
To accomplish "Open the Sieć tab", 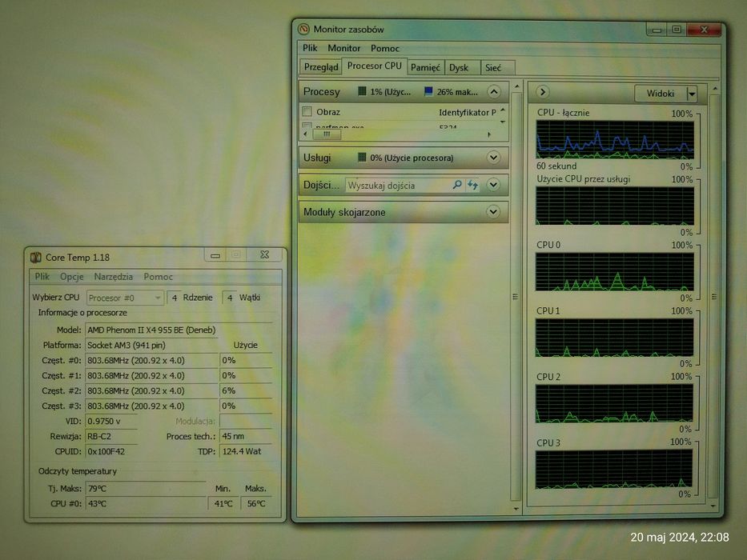I will (492, 68).
